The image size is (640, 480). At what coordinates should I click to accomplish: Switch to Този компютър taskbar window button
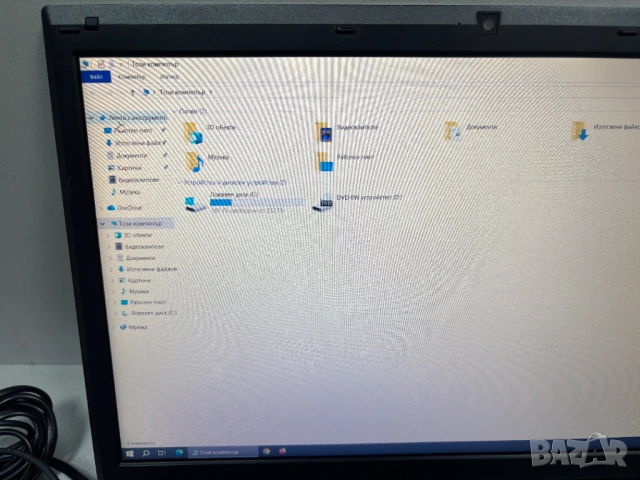(x=223, y=452)
